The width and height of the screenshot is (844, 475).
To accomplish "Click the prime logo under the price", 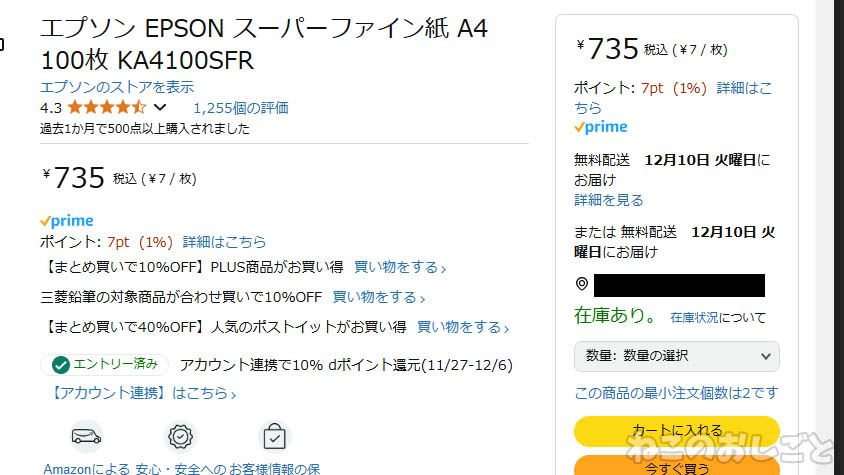I will (x=67, y=221).
